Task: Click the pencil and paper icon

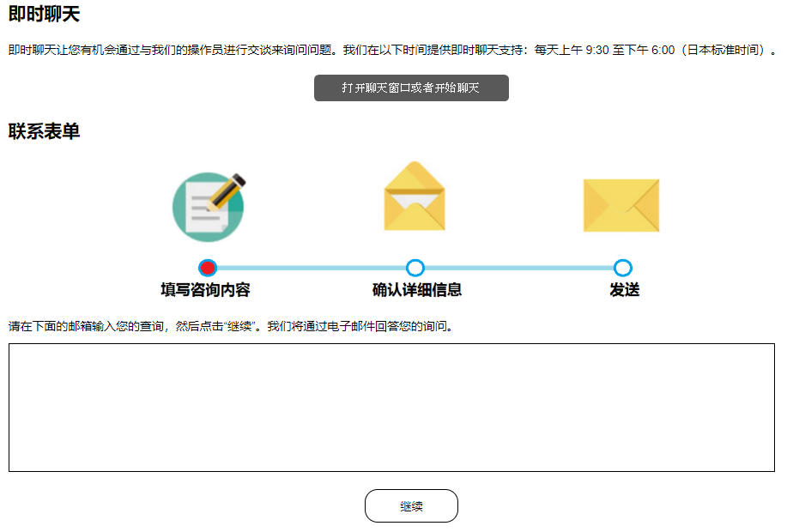Action: pos(209,207)
